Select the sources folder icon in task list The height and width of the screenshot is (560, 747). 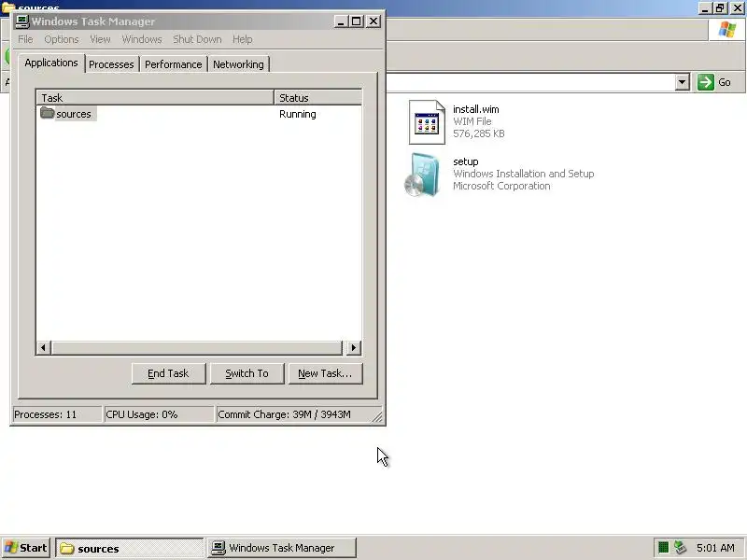[x=47, y=113]
